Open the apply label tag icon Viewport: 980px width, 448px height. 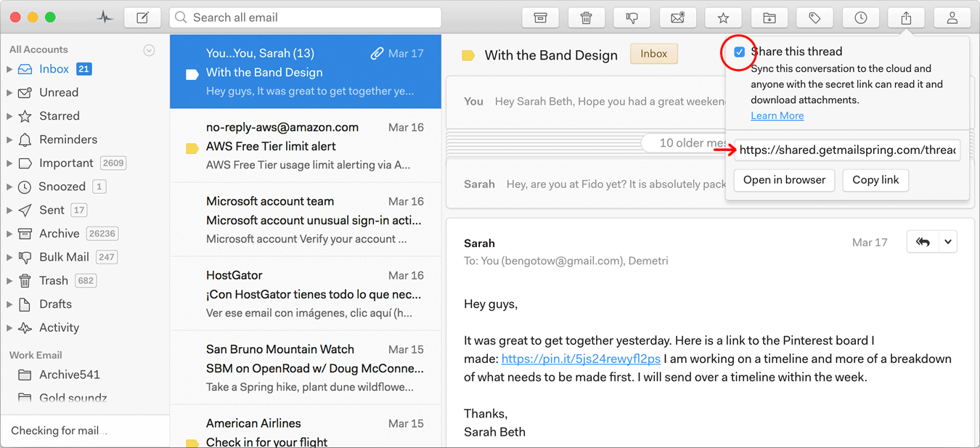point(814,17)
